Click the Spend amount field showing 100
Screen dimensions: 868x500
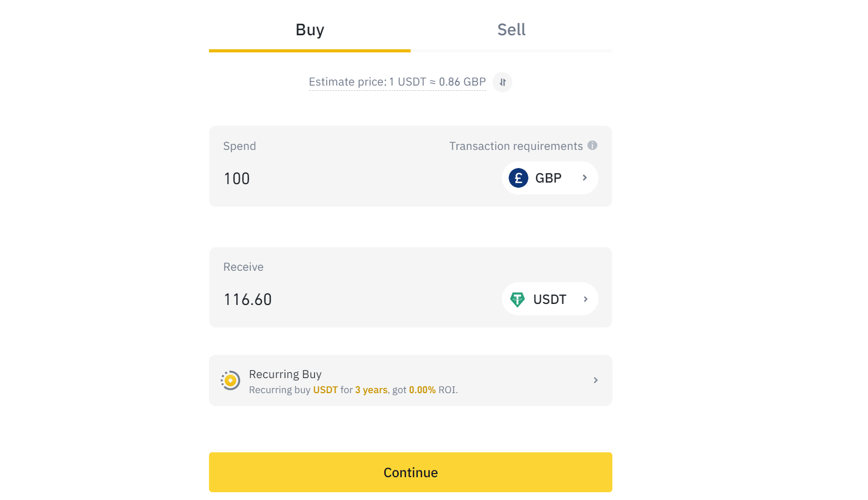[236, 178]
